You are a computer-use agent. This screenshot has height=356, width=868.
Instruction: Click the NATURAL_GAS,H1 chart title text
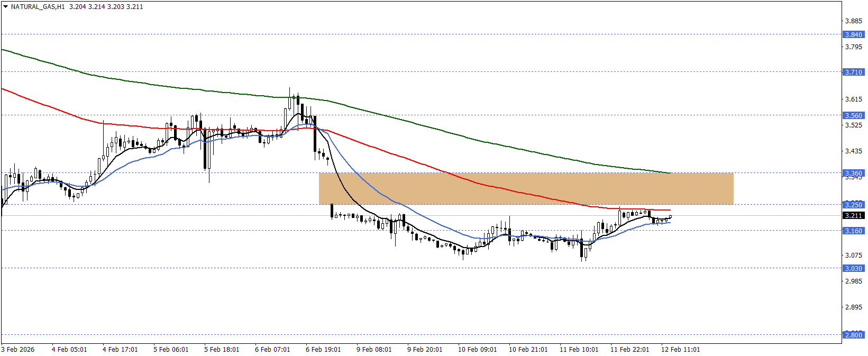tap(38, 7)
